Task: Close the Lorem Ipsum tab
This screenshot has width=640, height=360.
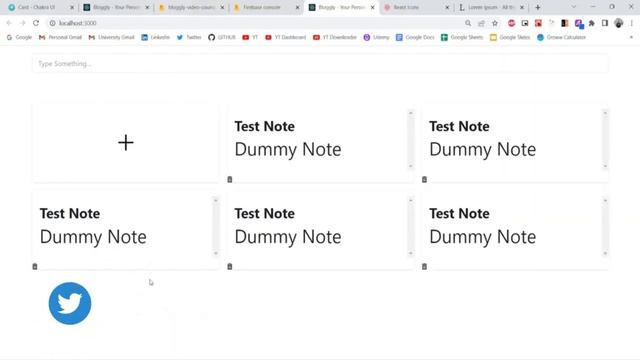Action: 522,7
